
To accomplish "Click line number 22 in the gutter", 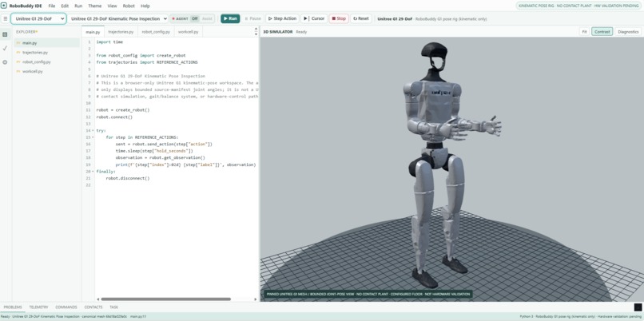I will click(89, 185).
